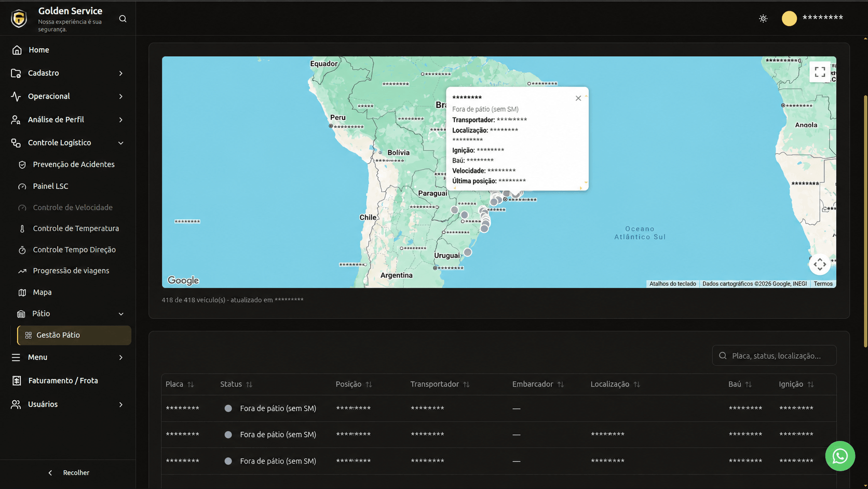Click the timer icon for Controle Tempo Direção
The height and width of the screenshot is (489, 868).
22,250
